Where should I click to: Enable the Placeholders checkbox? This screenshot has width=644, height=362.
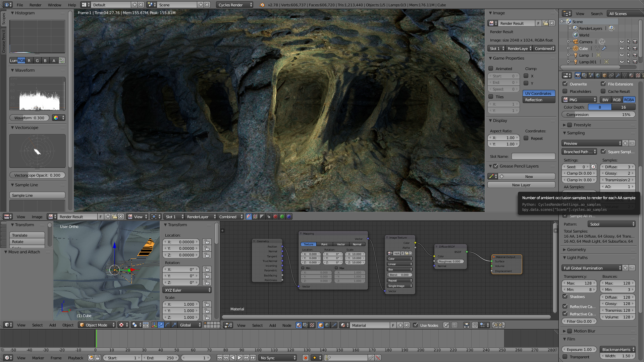(x=565, y=91)
